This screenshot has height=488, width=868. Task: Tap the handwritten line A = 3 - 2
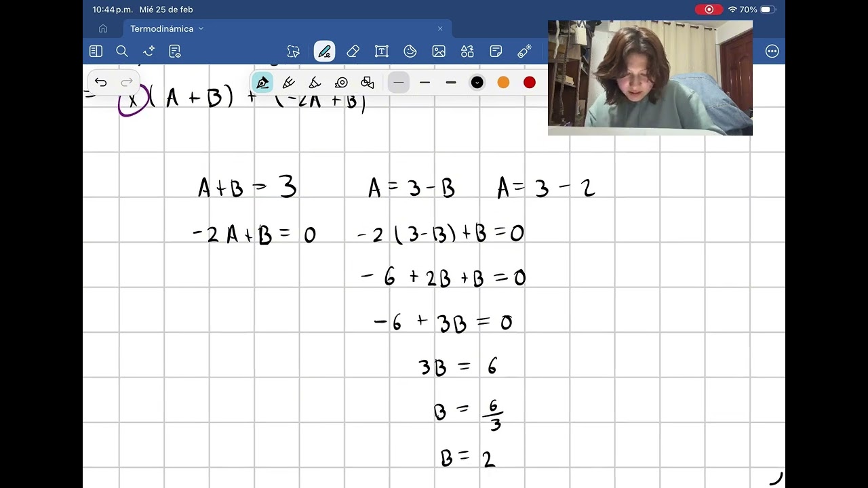point(546,188)
